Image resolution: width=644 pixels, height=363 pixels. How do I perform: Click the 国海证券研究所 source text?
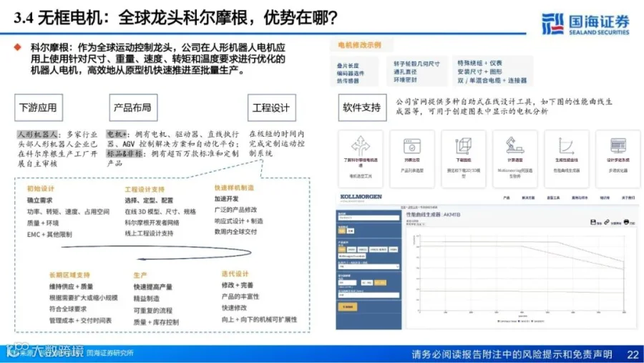[x=110, y=353]
